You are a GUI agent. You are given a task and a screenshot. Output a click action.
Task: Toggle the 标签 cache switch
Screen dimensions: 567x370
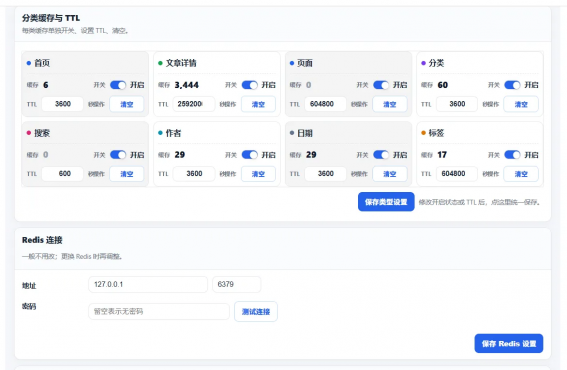tap(512, 155)
